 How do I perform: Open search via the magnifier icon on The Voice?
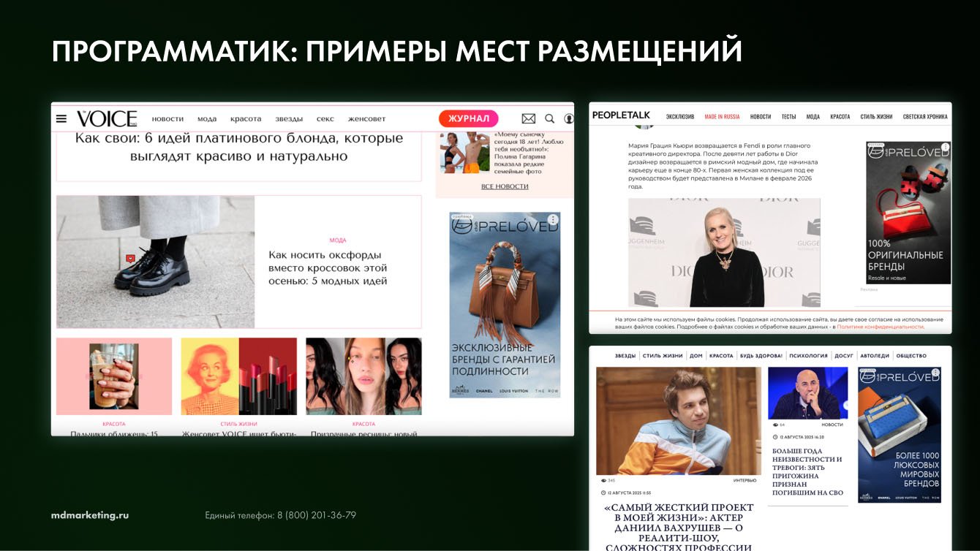550,118
